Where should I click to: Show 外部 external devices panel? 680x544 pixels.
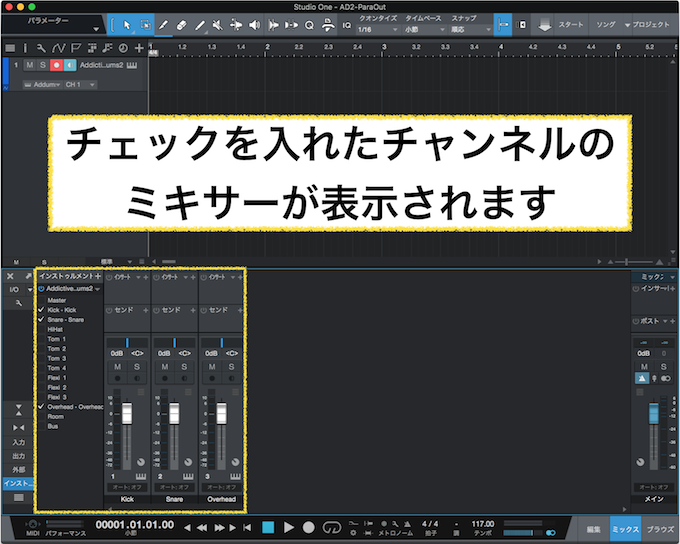point(19,470)
